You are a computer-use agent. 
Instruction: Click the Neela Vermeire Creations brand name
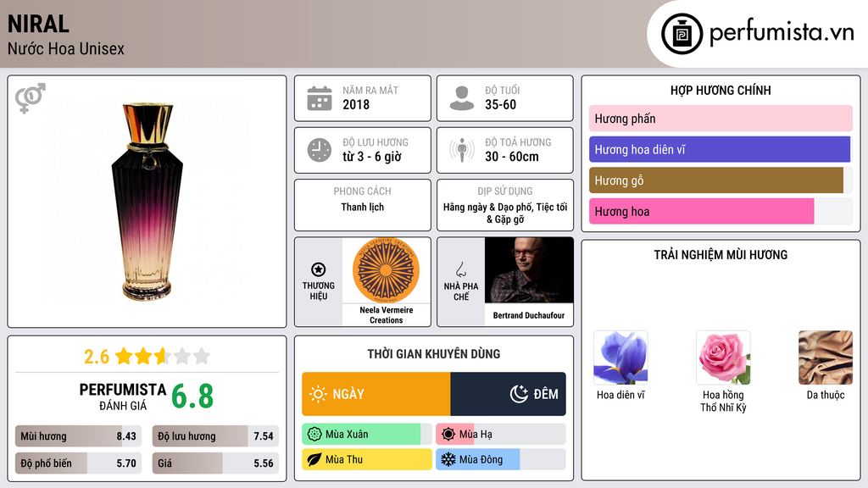point(386,315)
